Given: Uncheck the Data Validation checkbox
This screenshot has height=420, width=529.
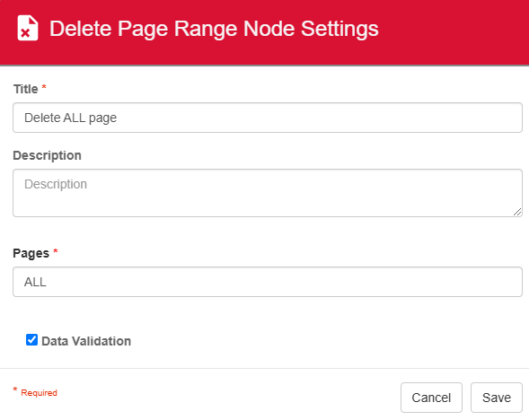Looking at the screenshot, I should pyautogui.click(x=31, y=340).
